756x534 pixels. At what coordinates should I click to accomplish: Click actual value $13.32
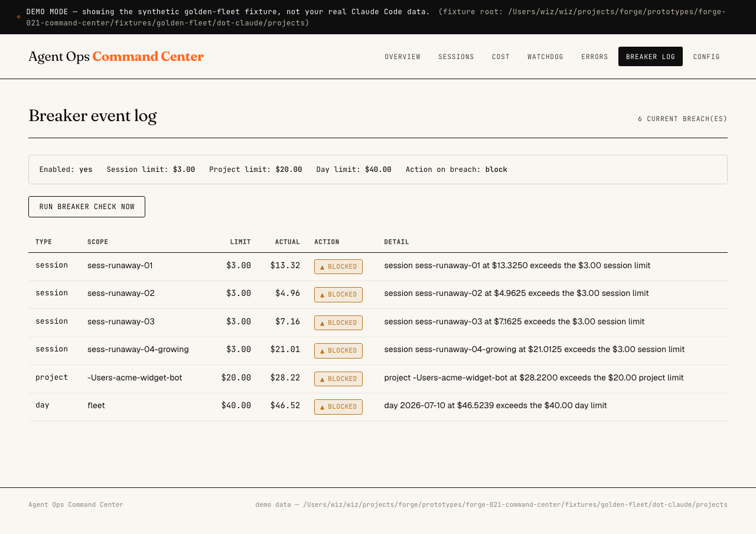click(x=285, y=266)
